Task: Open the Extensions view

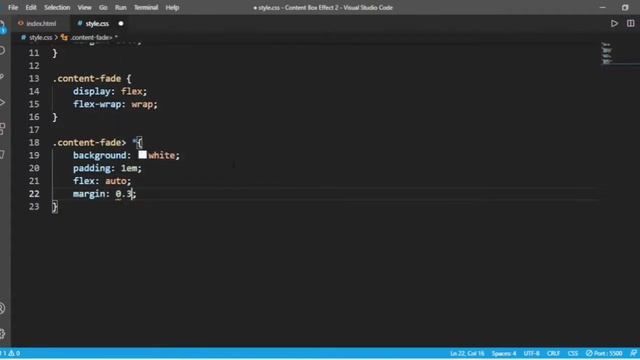Action: click(2, 128)
